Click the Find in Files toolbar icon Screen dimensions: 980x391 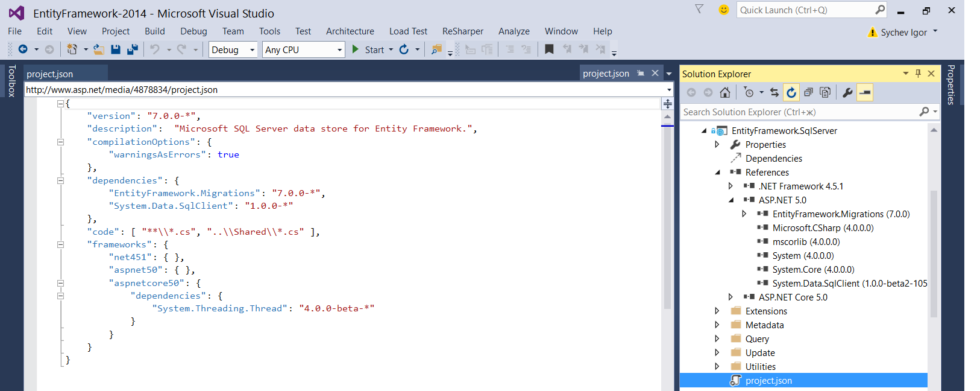436,49
